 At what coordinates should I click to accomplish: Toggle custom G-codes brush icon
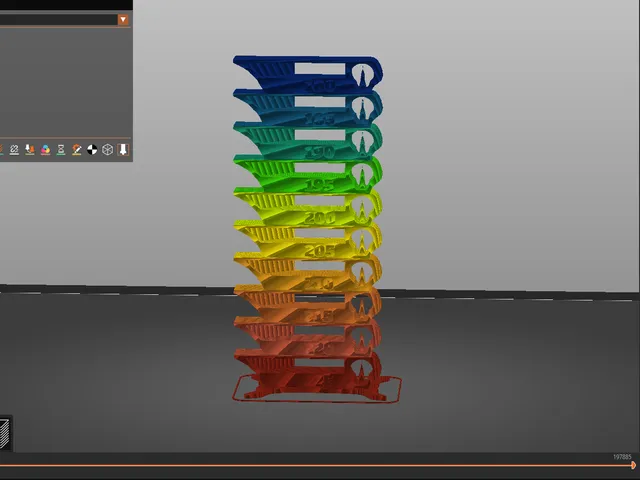coord(76,150)
